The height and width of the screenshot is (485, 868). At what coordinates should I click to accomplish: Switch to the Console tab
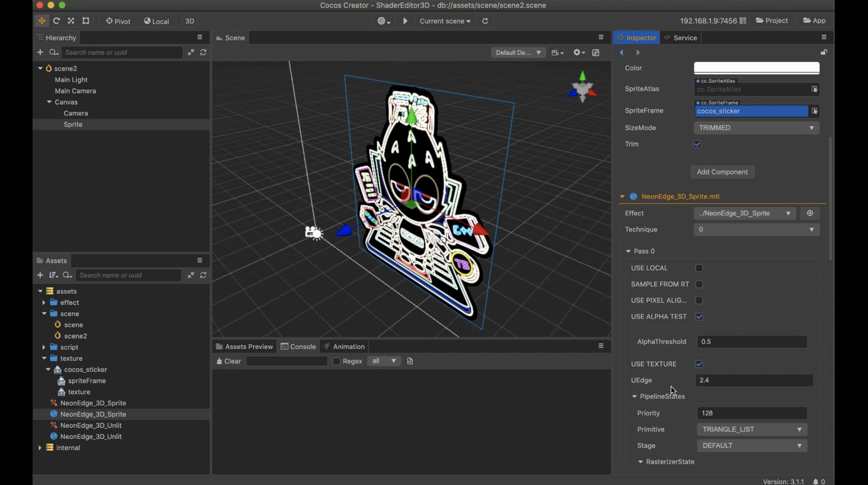pos(298,347)
